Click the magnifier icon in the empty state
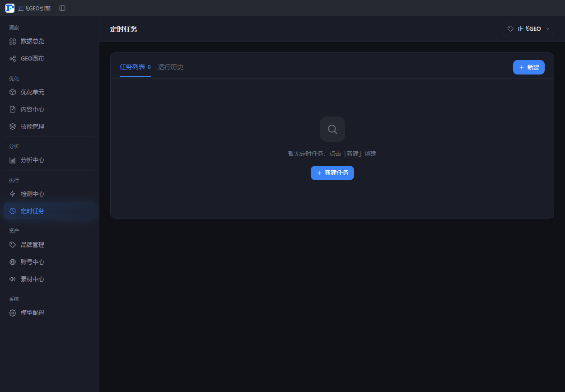565x392 pixels. tap(332, 129)
